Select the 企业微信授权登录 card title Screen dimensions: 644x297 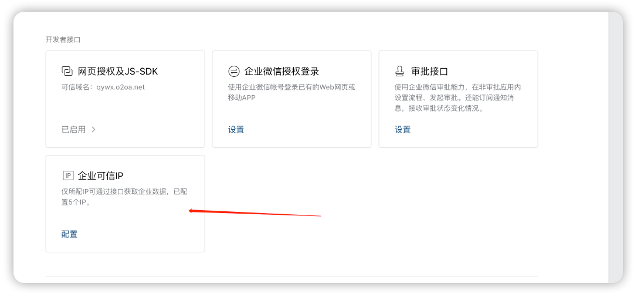[282, 72]
